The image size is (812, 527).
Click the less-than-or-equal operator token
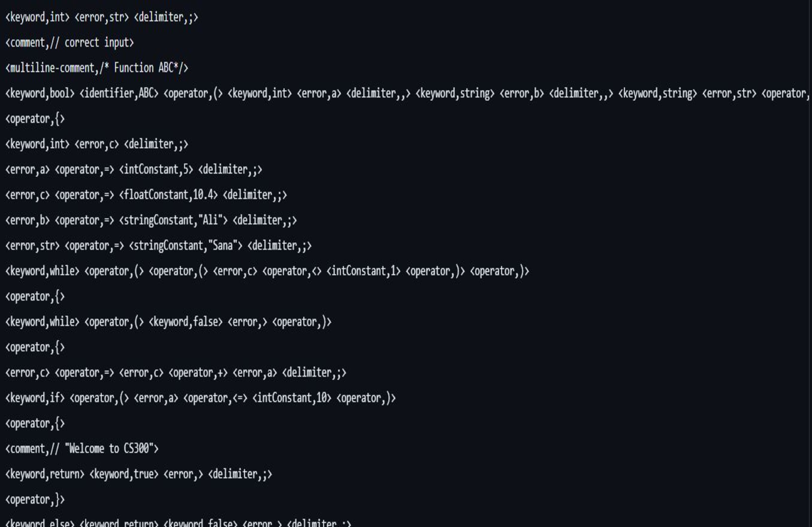tap(215, 398)
